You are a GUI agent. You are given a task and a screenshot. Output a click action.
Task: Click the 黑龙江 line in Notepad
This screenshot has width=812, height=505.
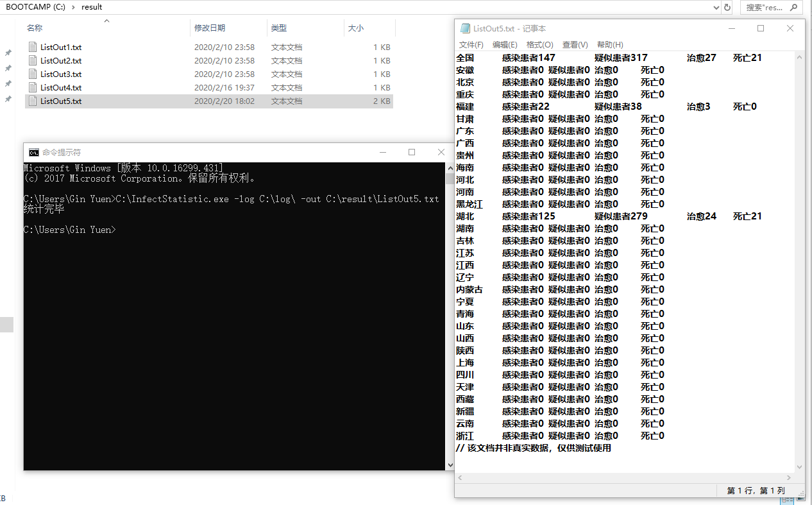[x=560, y=204]
